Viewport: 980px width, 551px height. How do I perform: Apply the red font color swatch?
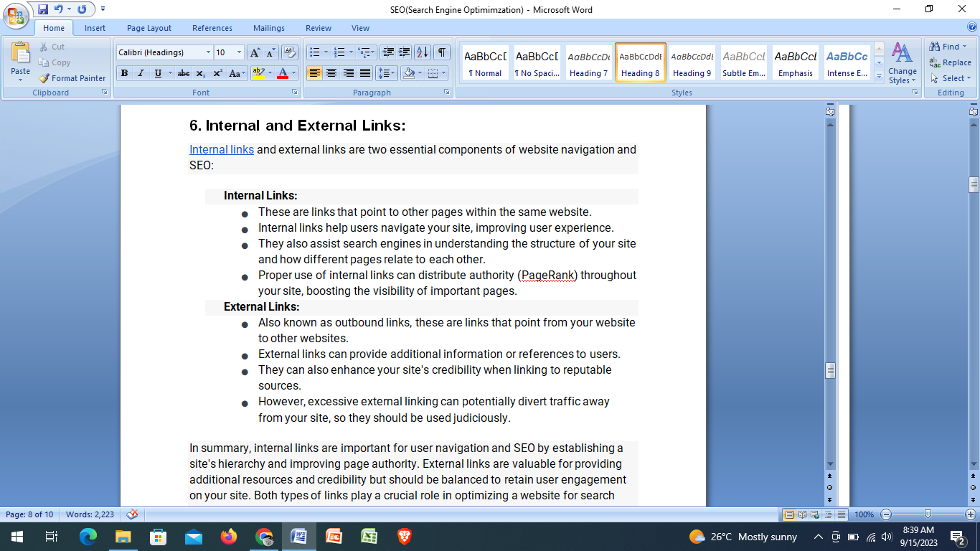tap(283, 73)
